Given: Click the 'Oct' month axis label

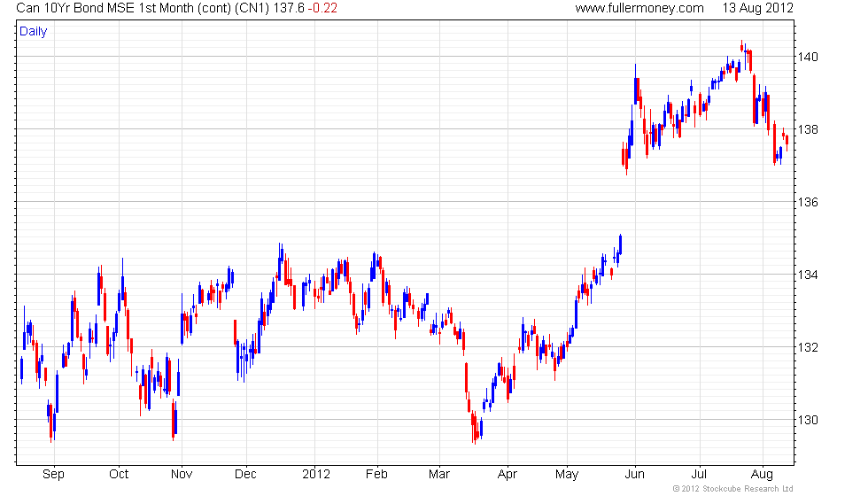Looking at the screenshot, I should click(119, 475).
